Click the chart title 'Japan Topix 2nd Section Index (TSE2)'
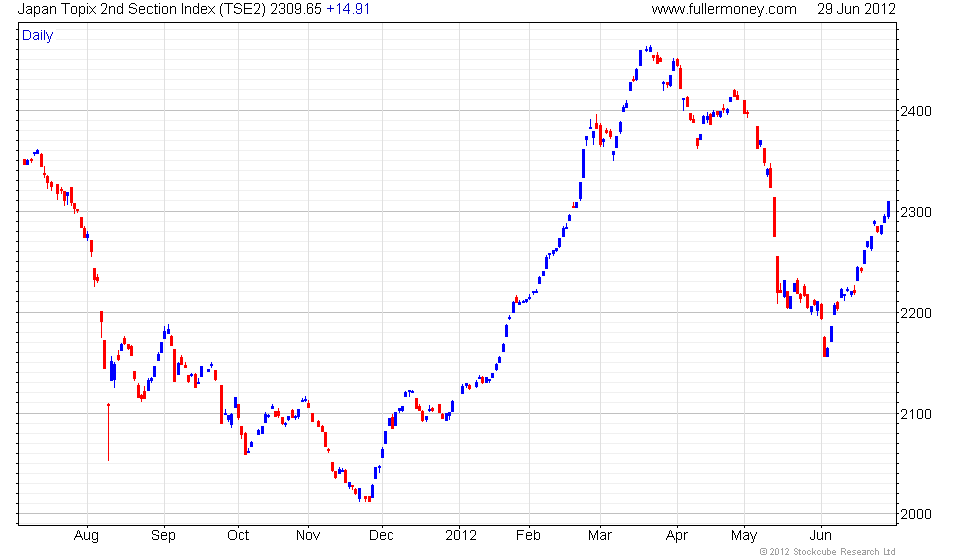Image resolution: width=980 pixels, height=560 pixels. pyautogui.click(x=142, y=9)
